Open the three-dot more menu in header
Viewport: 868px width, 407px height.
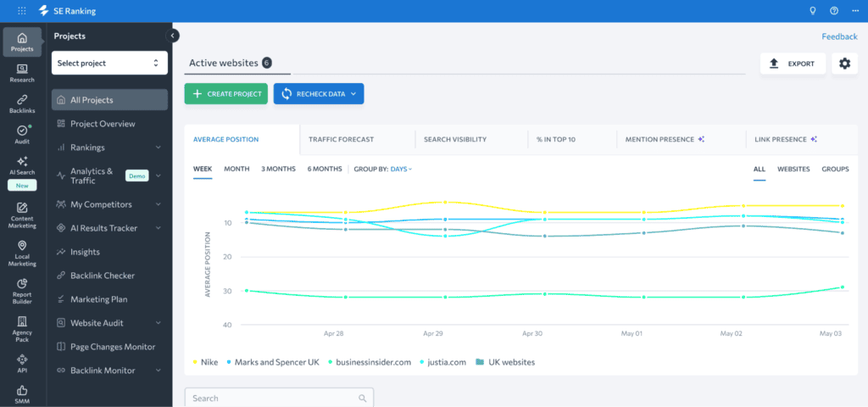pos(856,10)
